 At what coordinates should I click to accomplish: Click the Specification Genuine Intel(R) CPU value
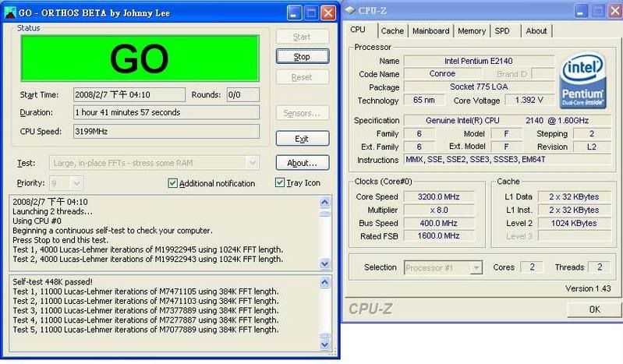tap(508, 120)
